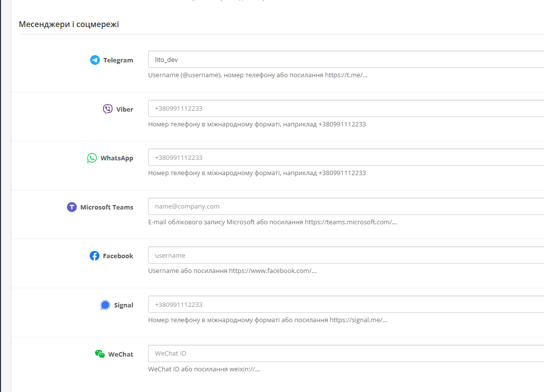Click the Microsoft Teams icon
The height and width of the screenshot is (392, 544).
(x=72, y=207)
